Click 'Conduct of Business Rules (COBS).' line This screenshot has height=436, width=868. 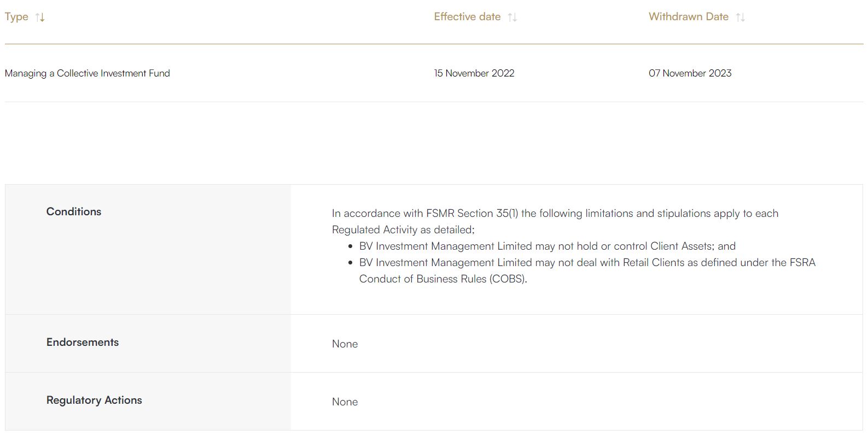(443, 279)
